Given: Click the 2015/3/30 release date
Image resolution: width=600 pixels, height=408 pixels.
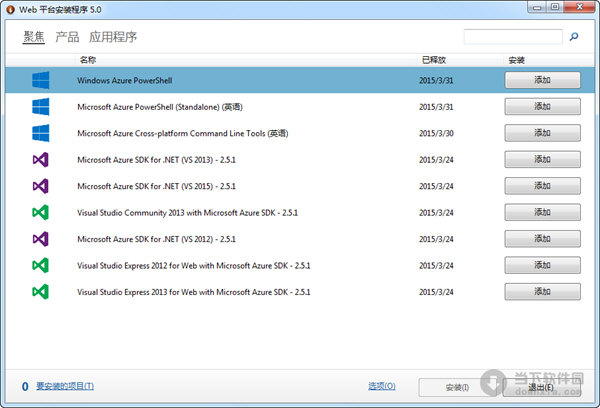Looking at the screenshot, I should (436, 133).
